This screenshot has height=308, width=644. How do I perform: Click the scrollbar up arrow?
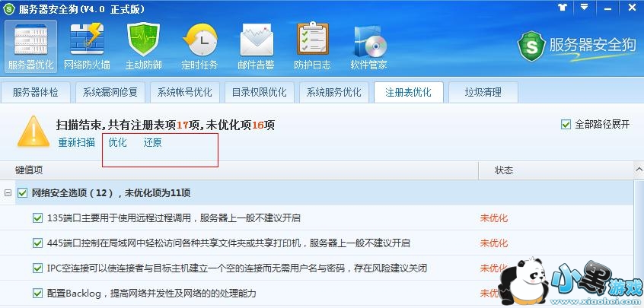[x=639, y=170]
